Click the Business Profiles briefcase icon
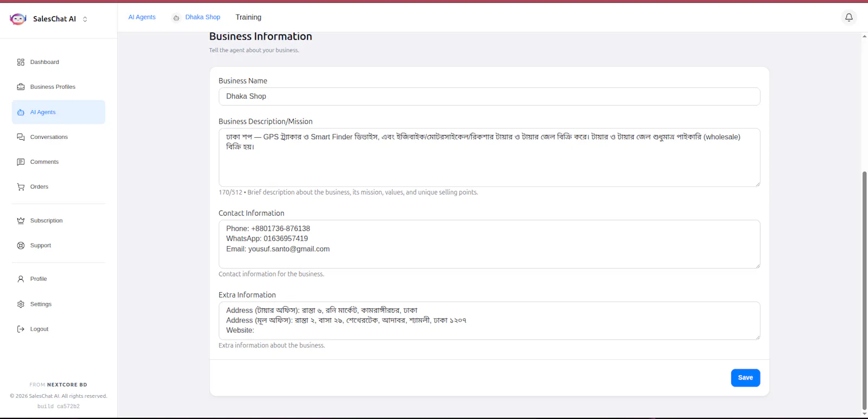 (x=21, y=87)
